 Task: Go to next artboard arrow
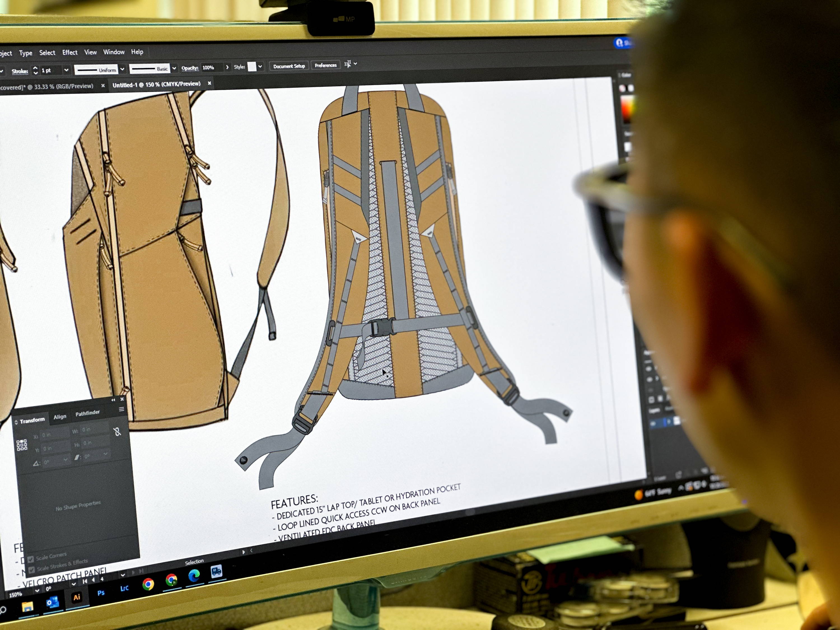133,572
